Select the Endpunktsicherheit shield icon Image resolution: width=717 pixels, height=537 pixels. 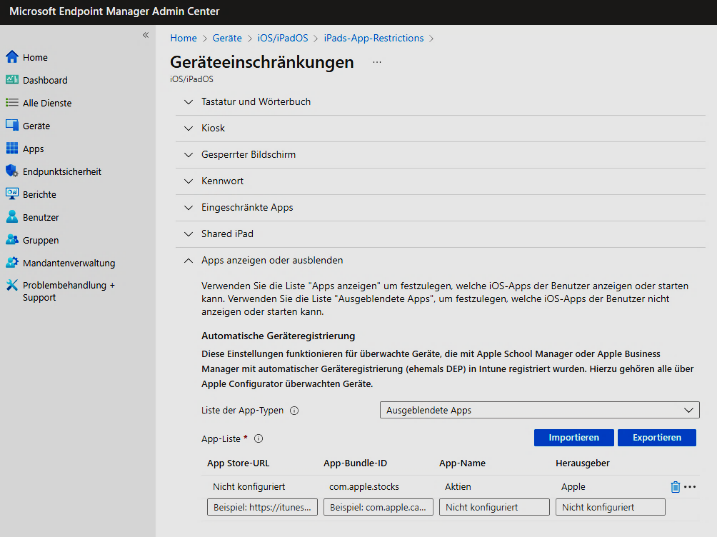point(12,172)
